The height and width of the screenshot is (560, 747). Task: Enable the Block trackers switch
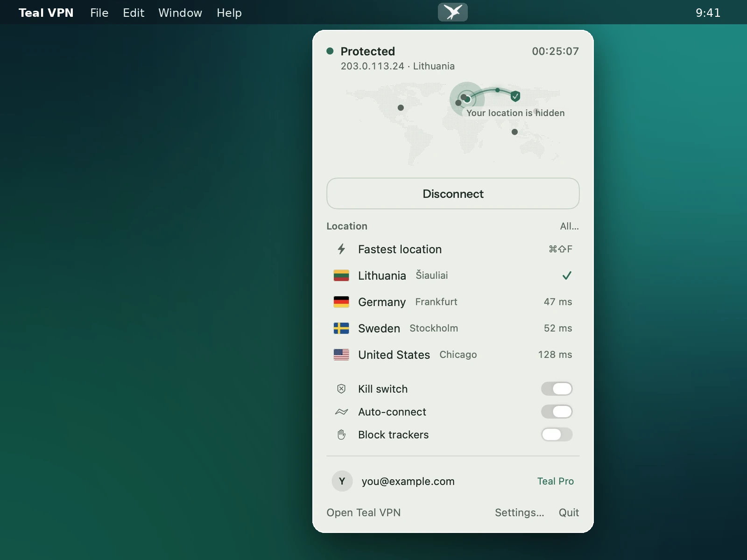click(557, 434)
